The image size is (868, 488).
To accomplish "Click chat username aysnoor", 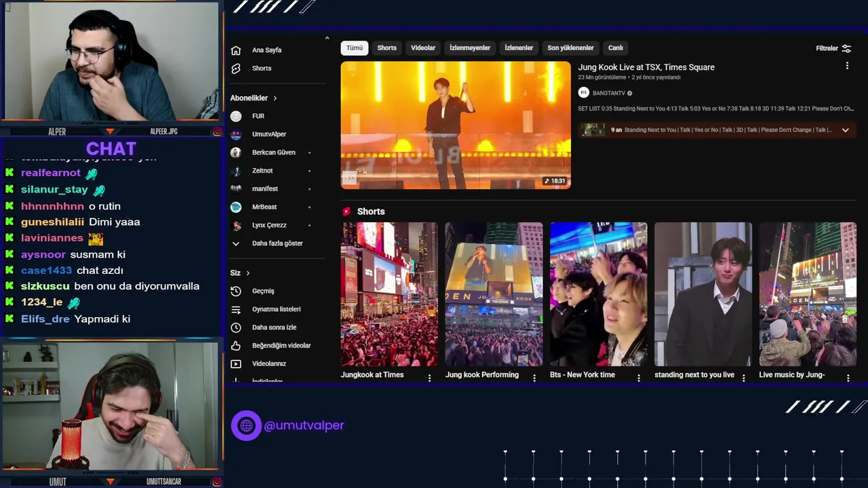I will pyautogui.click(x=43, y=254).
